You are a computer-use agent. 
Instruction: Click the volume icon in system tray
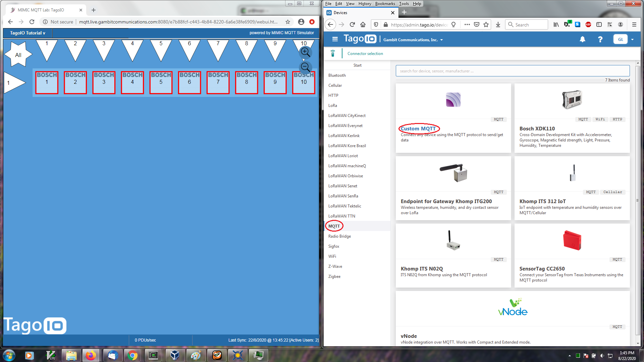[602, 356]
